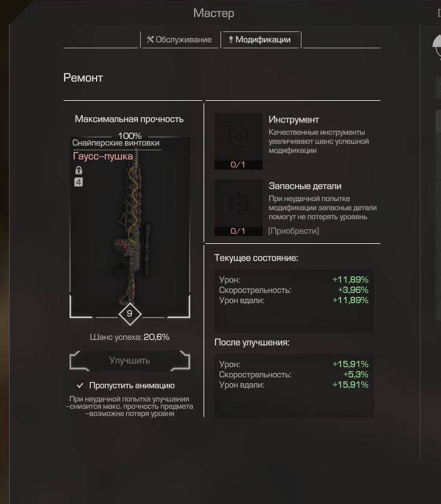Select the Запасные детали gear slot

click(x=239, y=203)
